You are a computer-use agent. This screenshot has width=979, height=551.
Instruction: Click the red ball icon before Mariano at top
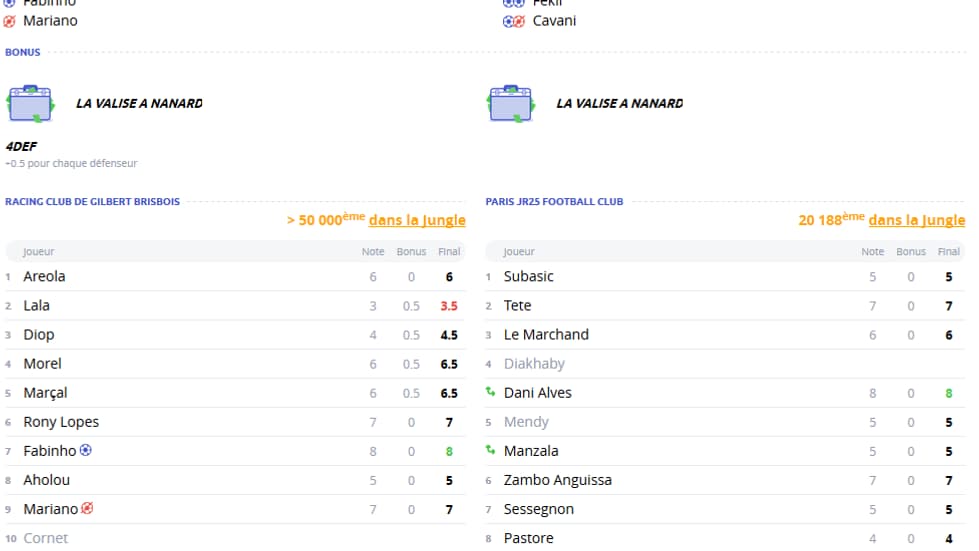point(10,21)
